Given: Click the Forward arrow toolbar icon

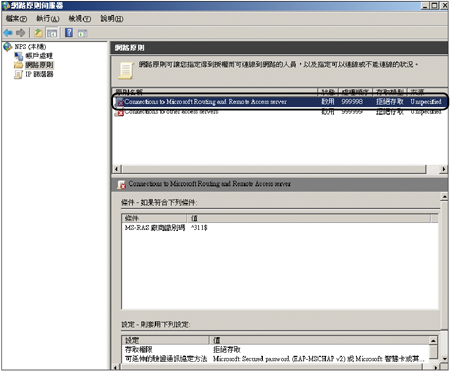Looking at the screenshot, I should [21, 33].
